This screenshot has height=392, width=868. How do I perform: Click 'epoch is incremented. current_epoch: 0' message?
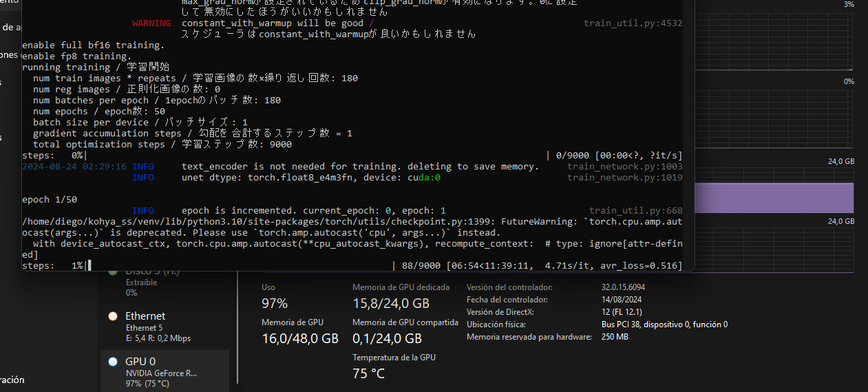pos(313,211)
